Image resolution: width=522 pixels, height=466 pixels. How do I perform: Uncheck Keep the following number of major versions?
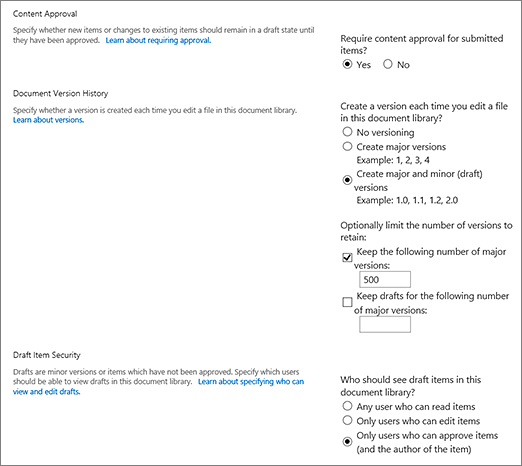tap(347, 258)
